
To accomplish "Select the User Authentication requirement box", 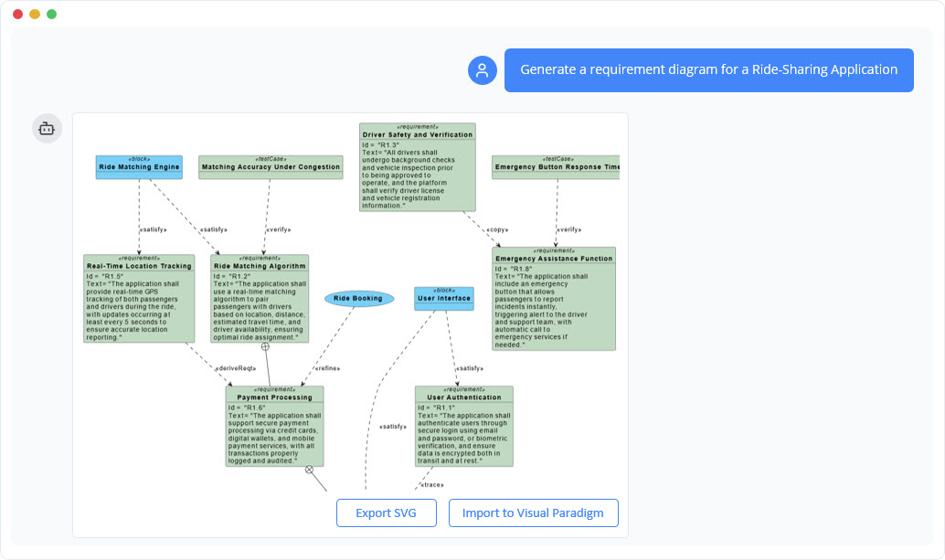I will [x=464, y=425].
